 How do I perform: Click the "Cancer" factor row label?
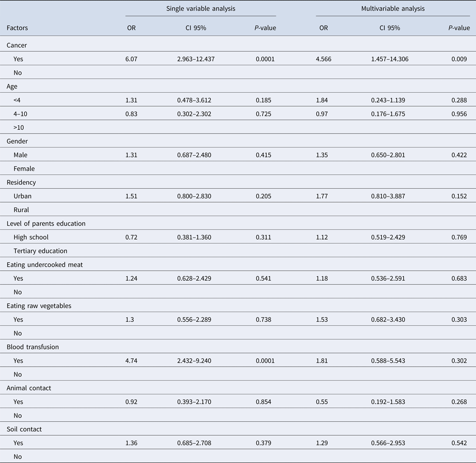pyautogui.click(x=16, y=45)
